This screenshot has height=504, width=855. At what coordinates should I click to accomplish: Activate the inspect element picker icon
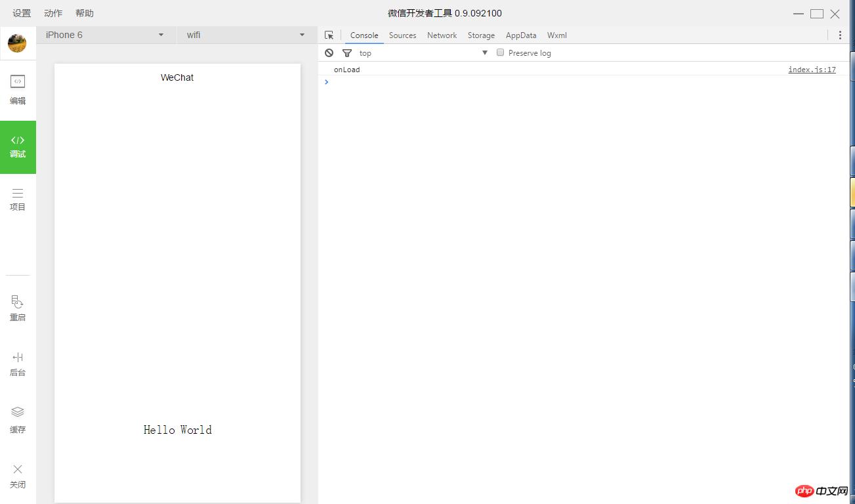click(329, 35)
